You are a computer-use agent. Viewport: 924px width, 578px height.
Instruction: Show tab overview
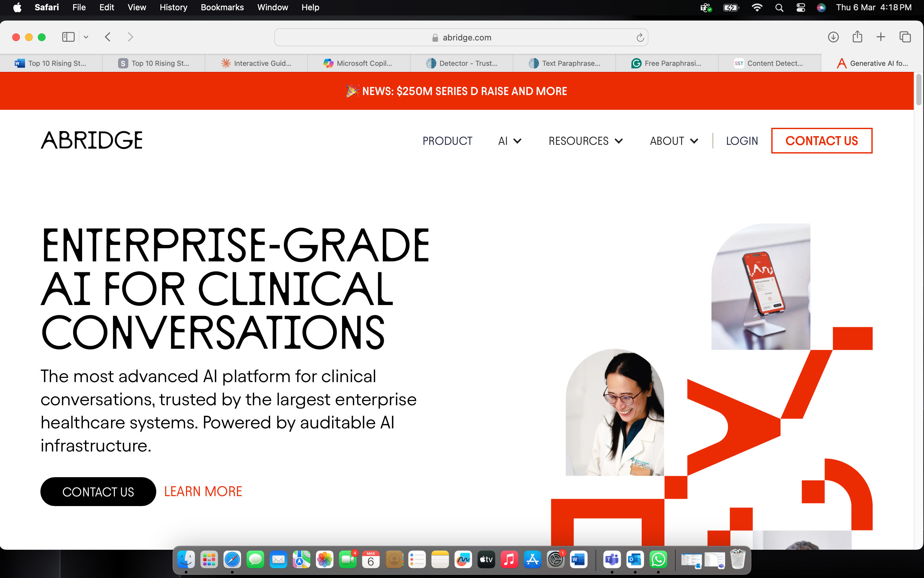[x=905, y=37]
